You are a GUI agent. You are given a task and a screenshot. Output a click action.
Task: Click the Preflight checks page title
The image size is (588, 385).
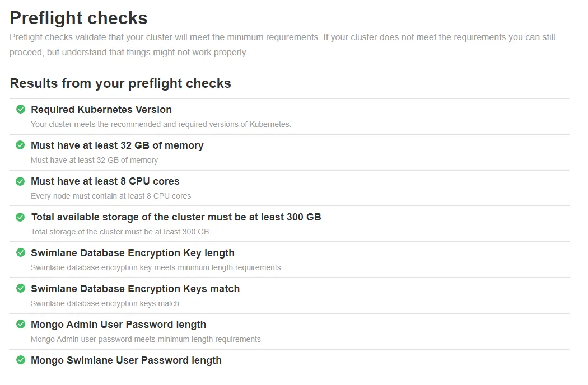79,18
